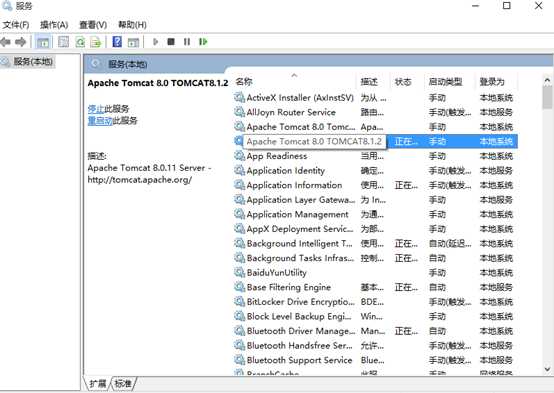Sort by the 启动类型 column header
The width and height of the screenshot is (554, 393).
(450, 82)
